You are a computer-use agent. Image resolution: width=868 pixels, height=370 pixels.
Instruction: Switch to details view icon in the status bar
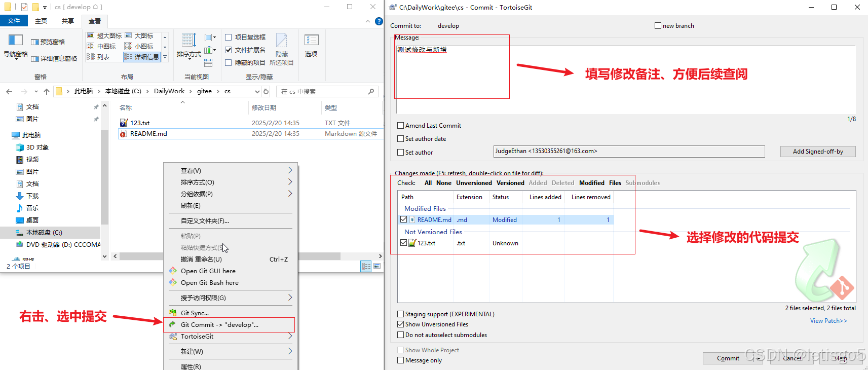[366, 266]
